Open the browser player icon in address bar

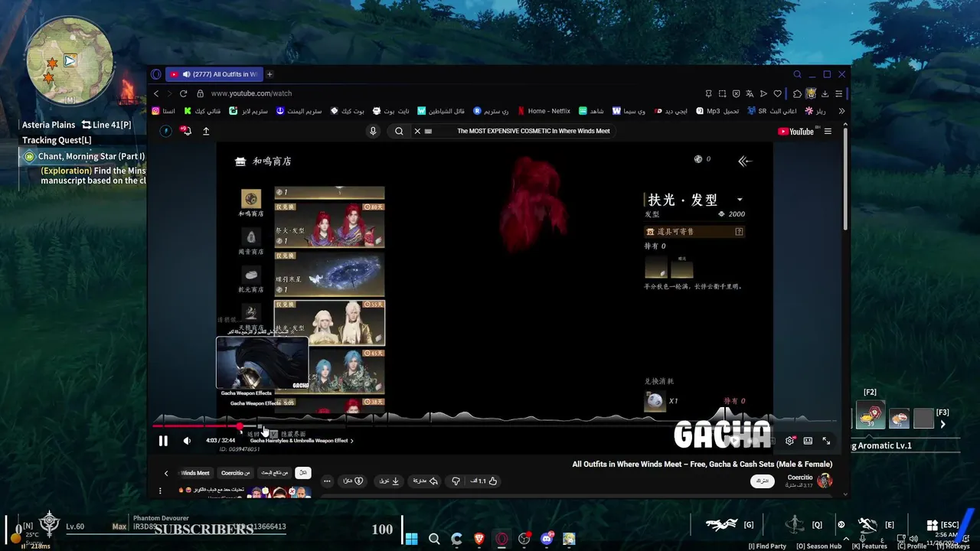pos(763,93)
